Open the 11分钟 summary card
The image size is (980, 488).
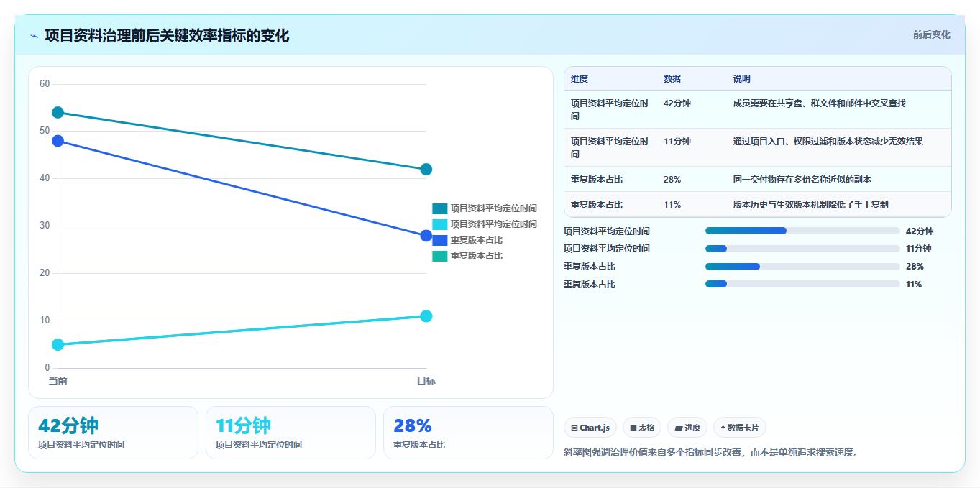tap(290, 433)
